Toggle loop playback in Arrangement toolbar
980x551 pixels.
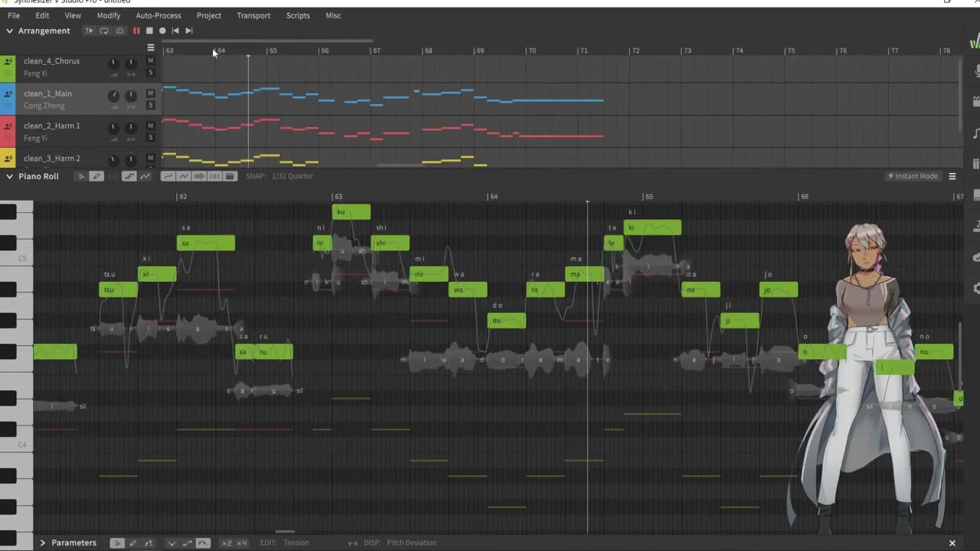104,31
